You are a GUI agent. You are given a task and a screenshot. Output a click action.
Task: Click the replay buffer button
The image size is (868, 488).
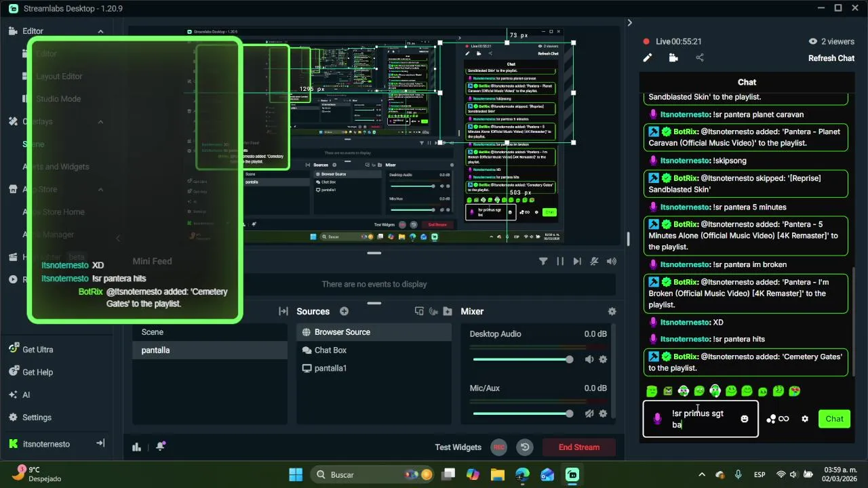pos(524,447)
